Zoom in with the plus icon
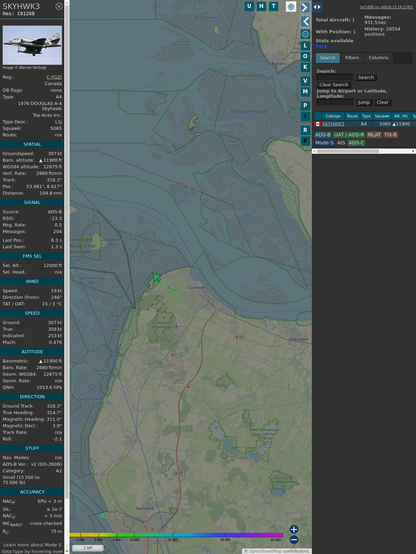The image size is (416, 554). click(x=294, y=529)
